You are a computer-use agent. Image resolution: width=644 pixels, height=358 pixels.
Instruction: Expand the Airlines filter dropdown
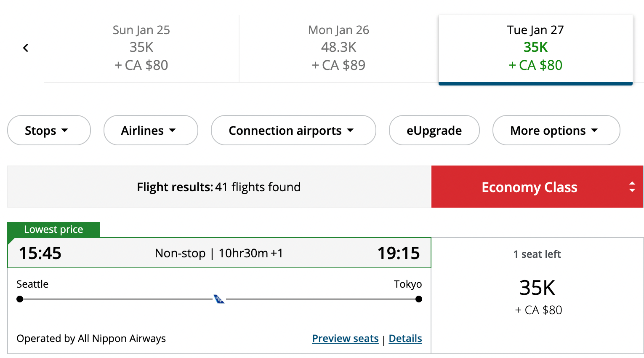(x=150, y=131)
